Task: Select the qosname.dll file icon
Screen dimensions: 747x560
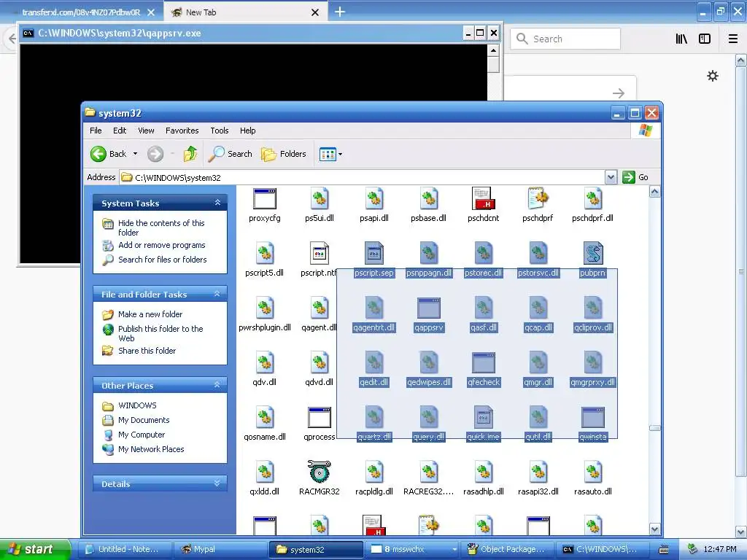Action: [264, 418]
